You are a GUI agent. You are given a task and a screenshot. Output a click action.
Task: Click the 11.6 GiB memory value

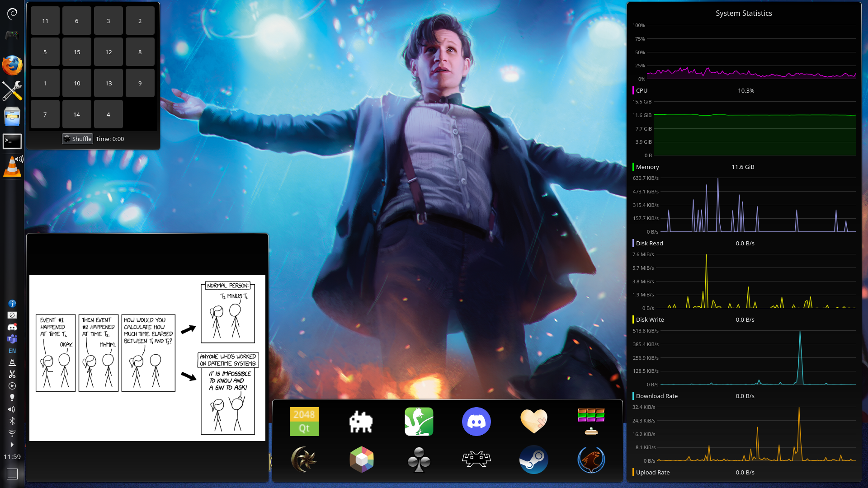(743, 167)
